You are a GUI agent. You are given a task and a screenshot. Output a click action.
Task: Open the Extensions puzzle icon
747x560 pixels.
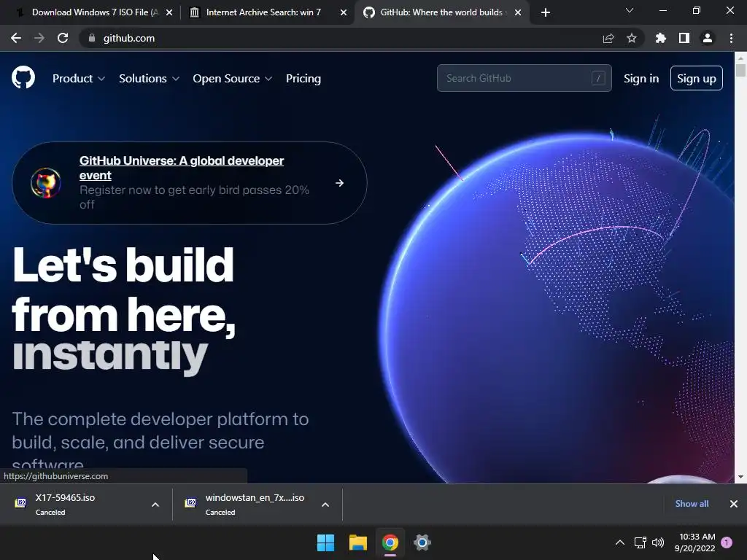661,38
